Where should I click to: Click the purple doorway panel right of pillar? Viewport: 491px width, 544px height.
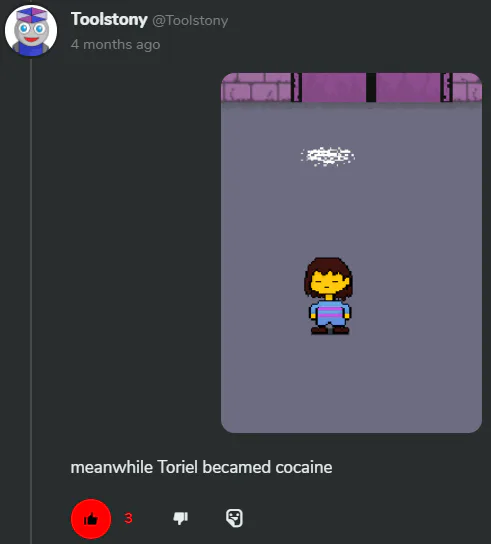point(408,87)
